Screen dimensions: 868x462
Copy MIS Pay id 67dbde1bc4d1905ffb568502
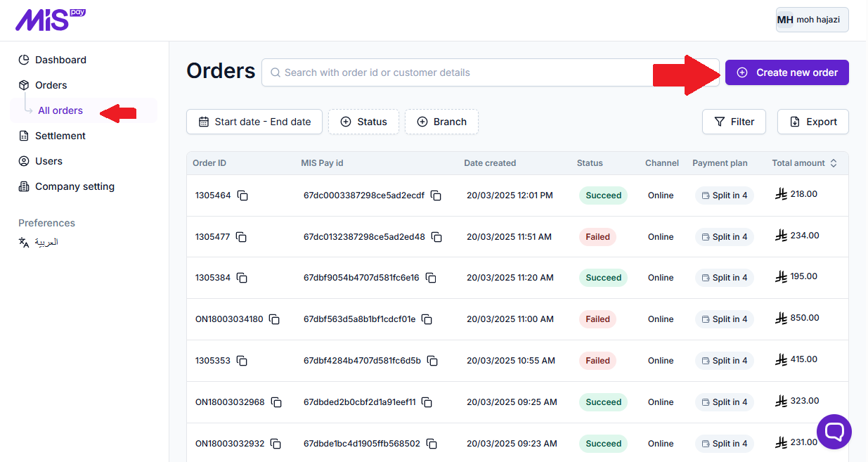click(x=432, y=444)
